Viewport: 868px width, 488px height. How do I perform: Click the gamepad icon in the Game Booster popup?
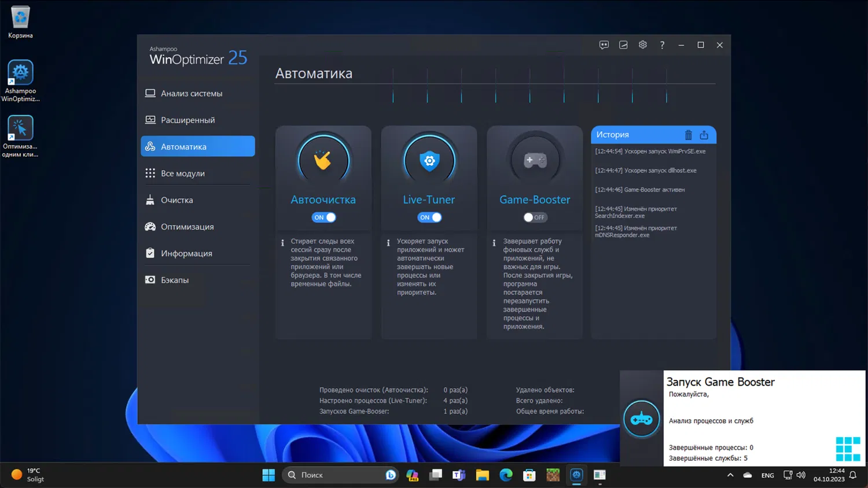point(642,419)
